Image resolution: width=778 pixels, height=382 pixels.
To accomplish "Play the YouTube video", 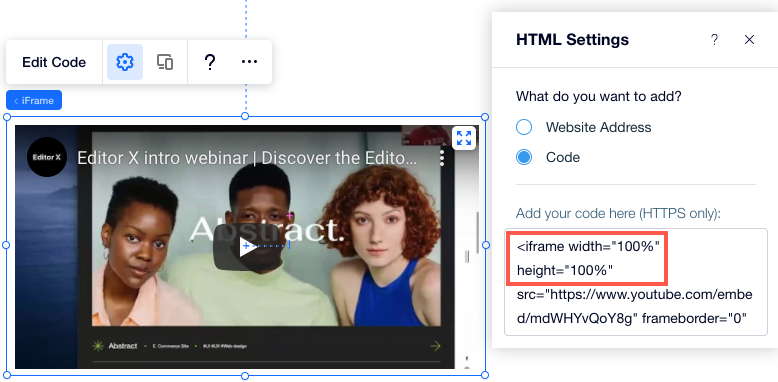I will 247,247.
